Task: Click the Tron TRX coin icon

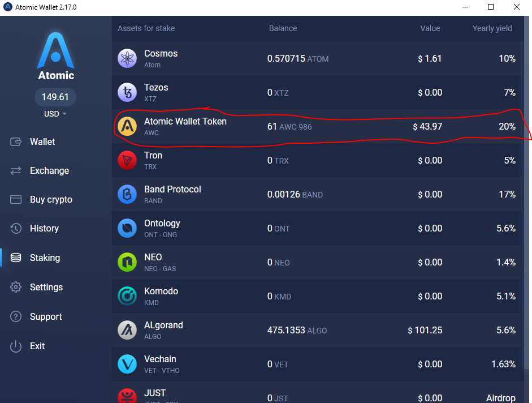Action: point(127,160)
